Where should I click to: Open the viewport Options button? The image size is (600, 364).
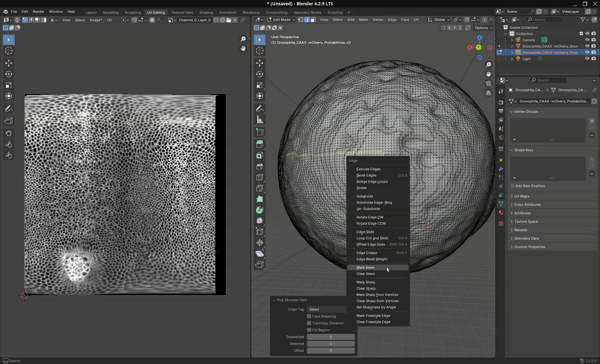483,28
